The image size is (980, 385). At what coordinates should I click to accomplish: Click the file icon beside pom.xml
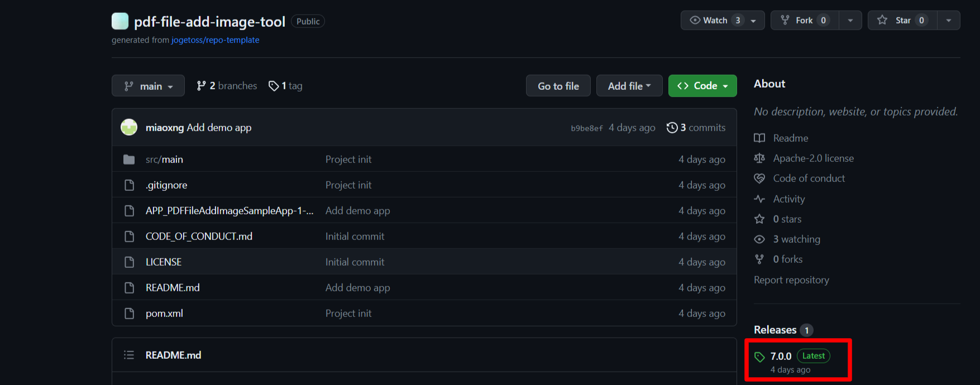[129, 314]
